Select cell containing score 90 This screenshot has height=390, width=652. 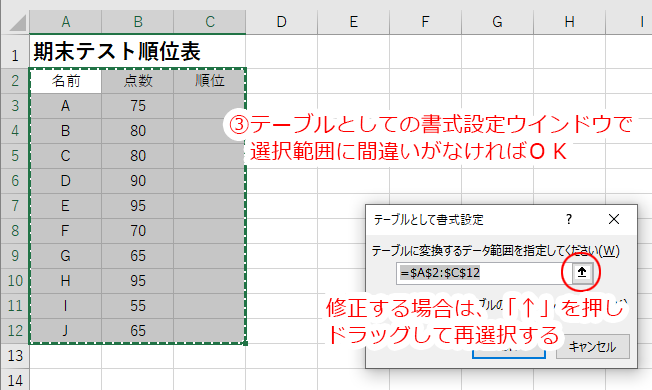[138, 181]
